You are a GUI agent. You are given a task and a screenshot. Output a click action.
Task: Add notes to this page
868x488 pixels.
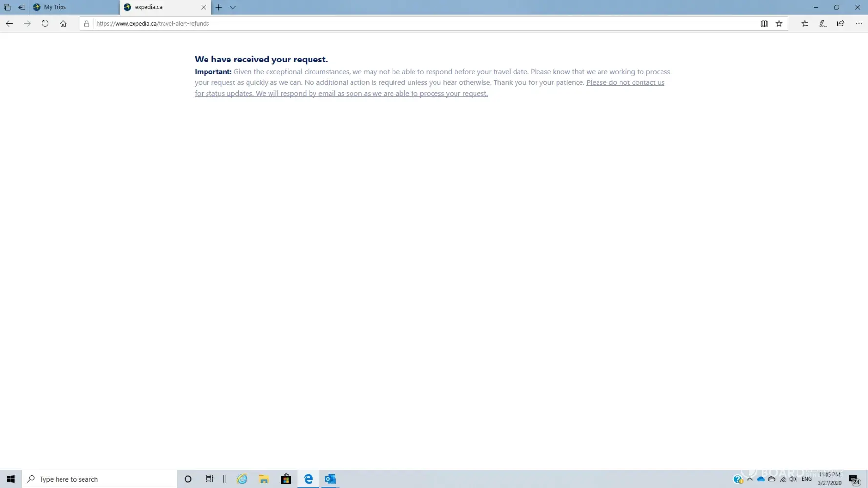coord(823,23)
